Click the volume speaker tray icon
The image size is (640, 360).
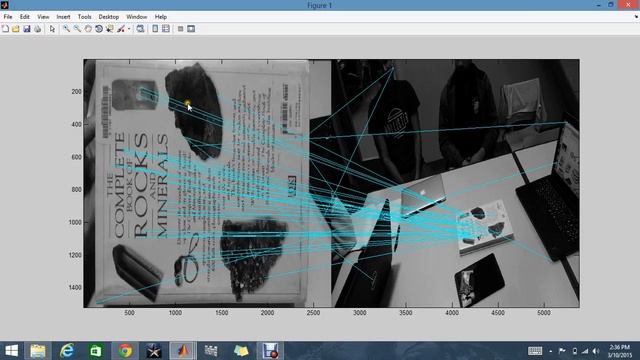(596, 351)
